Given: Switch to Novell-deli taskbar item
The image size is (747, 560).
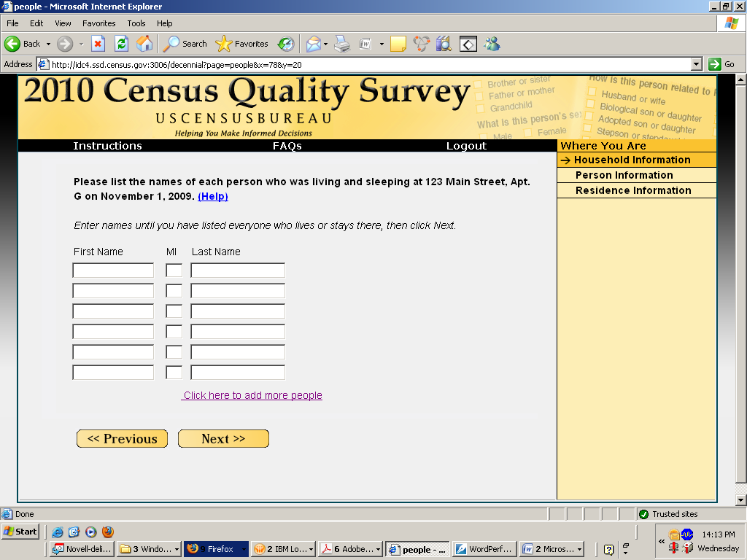Looking at the screenshot, I should click(x=82, y=549).
